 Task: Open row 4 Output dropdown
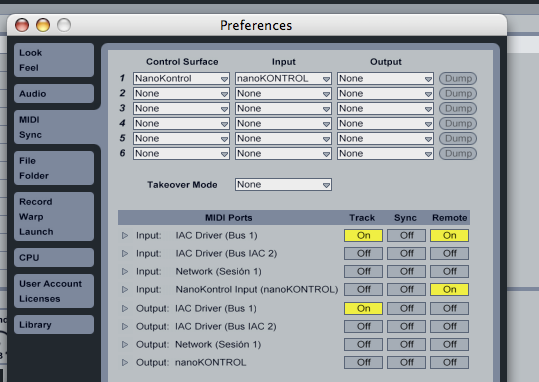coord(385,123)
